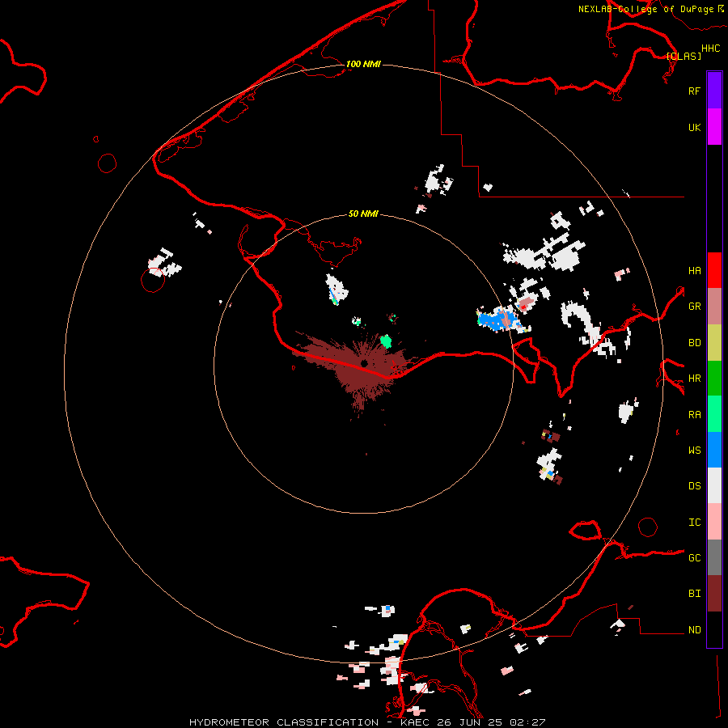Click the RA light green swatch
Viewport: 728px width, 728px height.
(x=714, y=414)
